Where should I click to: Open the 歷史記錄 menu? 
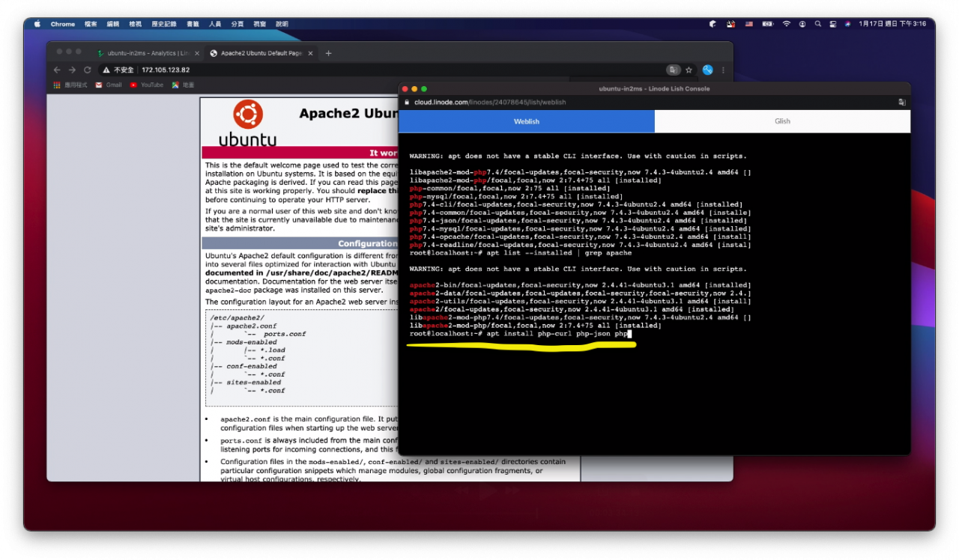[164, 24]
